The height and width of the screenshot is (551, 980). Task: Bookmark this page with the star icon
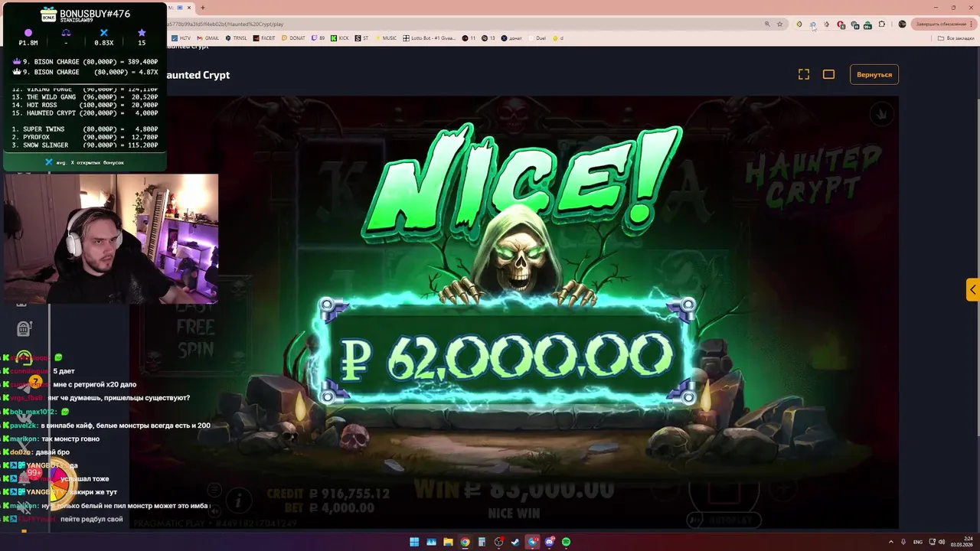(779, 24)
